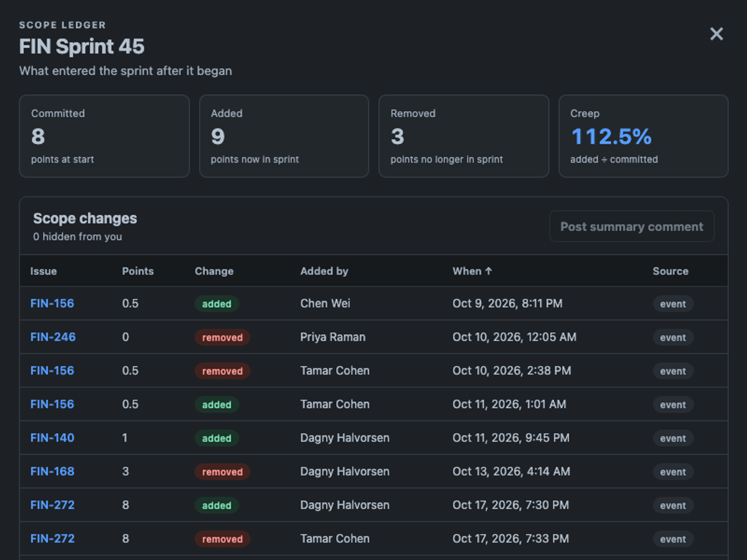
Task: Click the timestamp Oct 13, 2026, 4:14 AM
Action: pyautogui.click(x=511, y=472)
